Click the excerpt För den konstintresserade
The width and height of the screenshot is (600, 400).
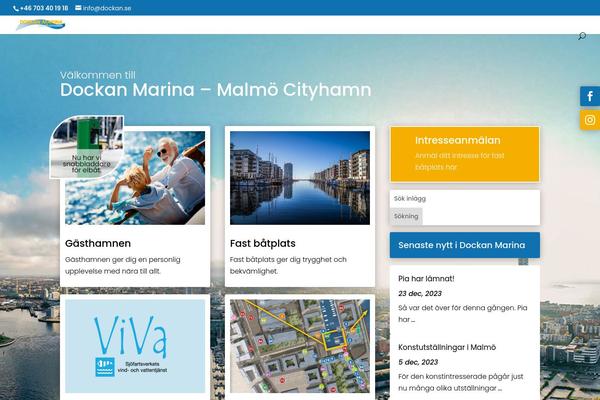click(x=461, y=382)
